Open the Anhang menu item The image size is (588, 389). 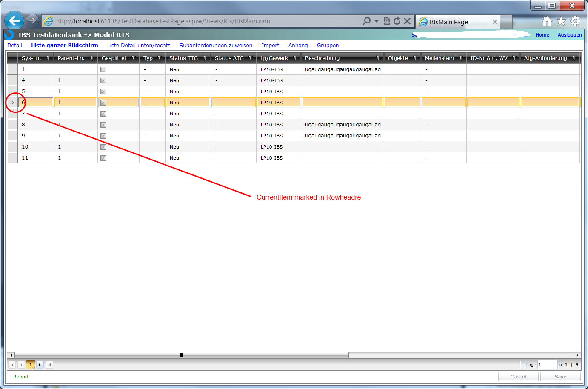(x=298, y=46)
